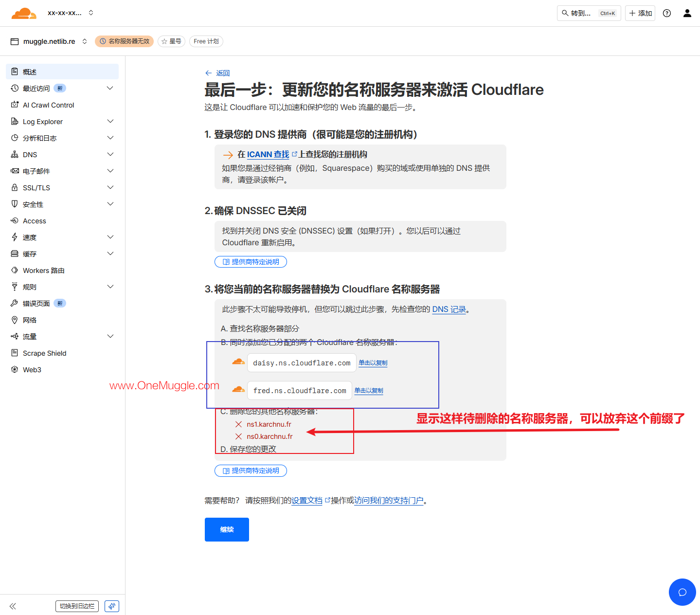Click the 错误页面 wrench icon

tap(15, 303)
